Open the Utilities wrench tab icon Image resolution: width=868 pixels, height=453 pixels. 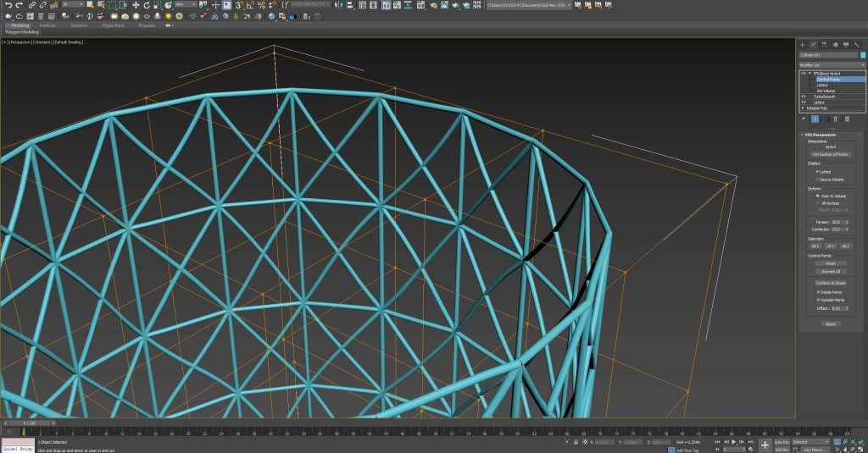pyautogui.click(x=857, y=45)
